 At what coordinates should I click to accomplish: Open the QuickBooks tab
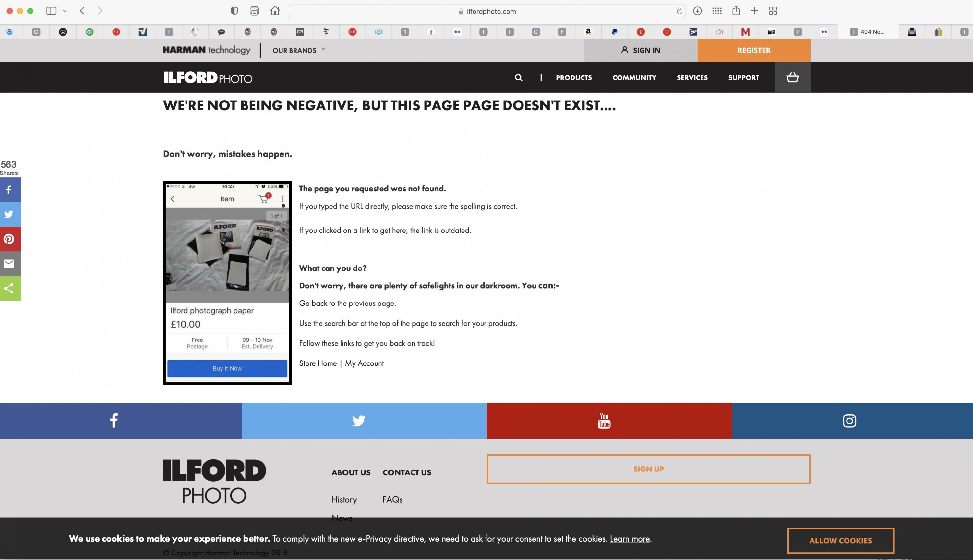90,32
